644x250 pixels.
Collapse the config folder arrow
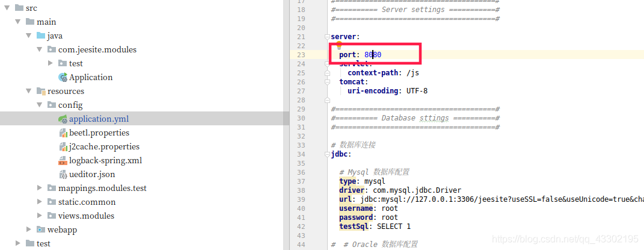tap(40, 105)
